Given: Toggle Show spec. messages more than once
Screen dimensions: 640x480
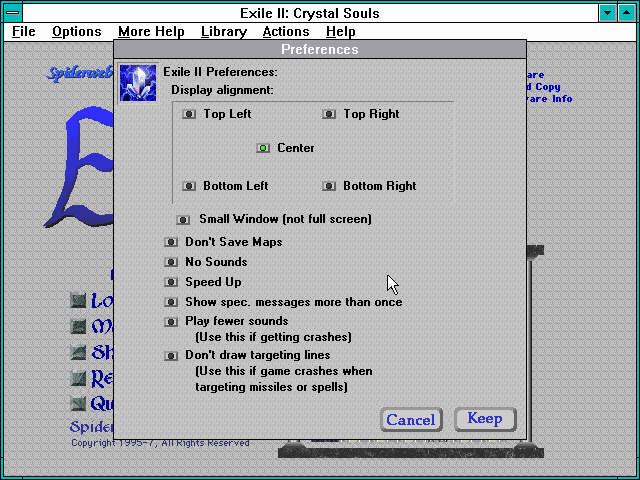Looking at the screenshot, I should [171, 302].
